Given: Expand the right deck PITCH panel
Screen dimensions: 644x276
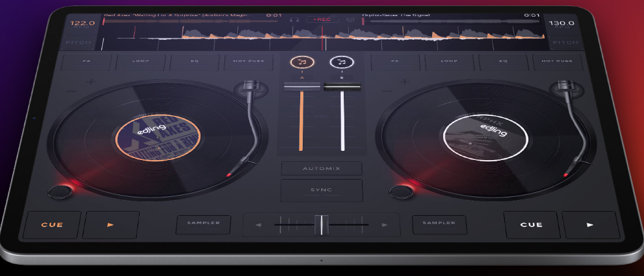Looking at the screenshot, I should pyautogui.click(x=566, y=42).
